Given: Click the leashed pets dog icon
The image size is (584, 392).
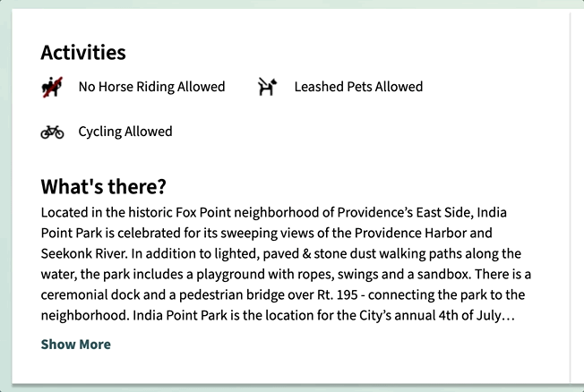Looking at the screenshot, I should pyautogui.click(x=268, y=87).
